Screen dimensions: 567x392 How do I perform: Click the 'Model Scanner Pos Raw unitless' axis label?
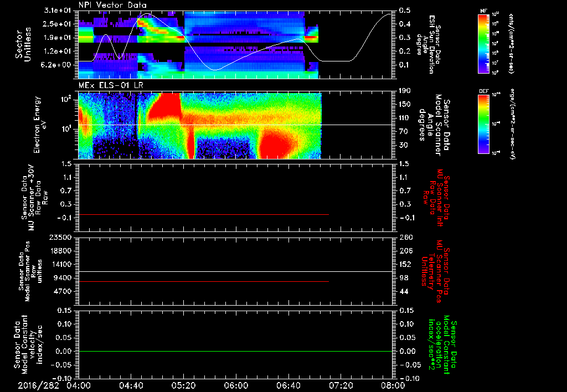31,271
